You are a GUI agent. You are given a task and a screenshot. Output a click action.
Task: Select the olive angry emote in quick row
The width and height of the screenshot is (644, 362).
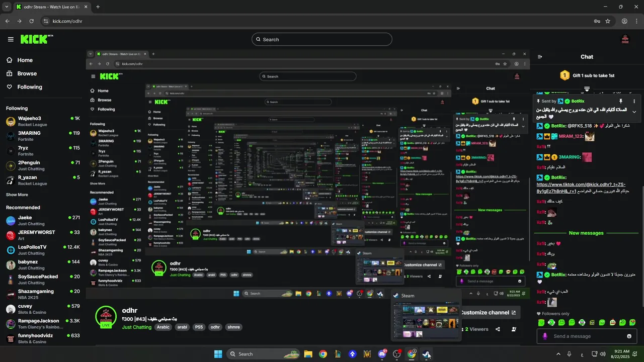point(592,322)
